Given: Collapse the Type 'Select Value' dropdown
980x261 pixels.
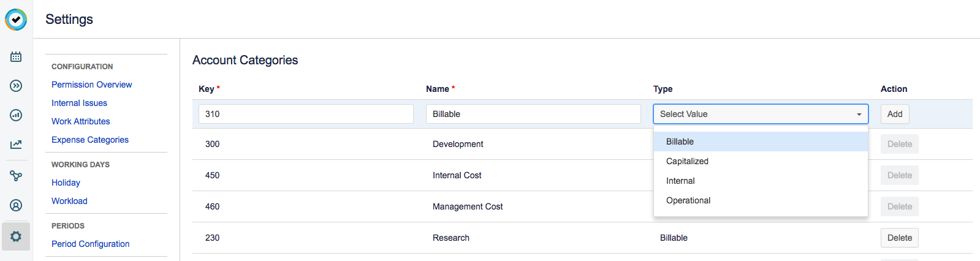Looking at the screenshot, I should [760, 114].
